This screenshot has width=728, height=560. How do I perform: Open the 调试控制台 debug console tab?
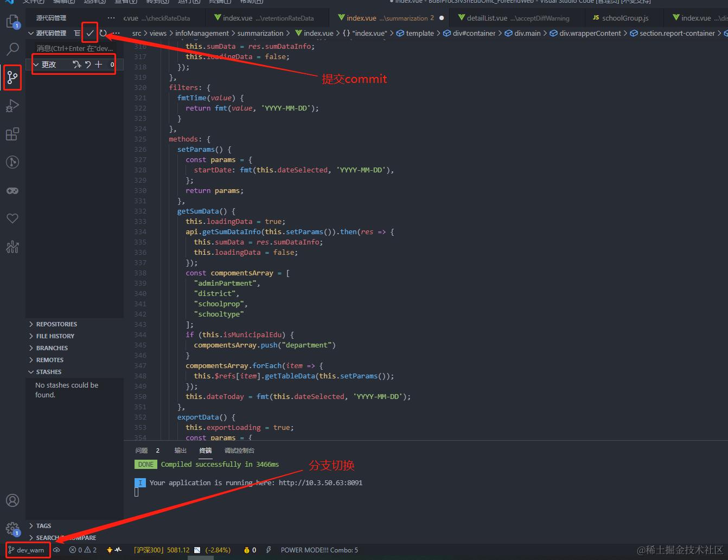coord(239,450)
